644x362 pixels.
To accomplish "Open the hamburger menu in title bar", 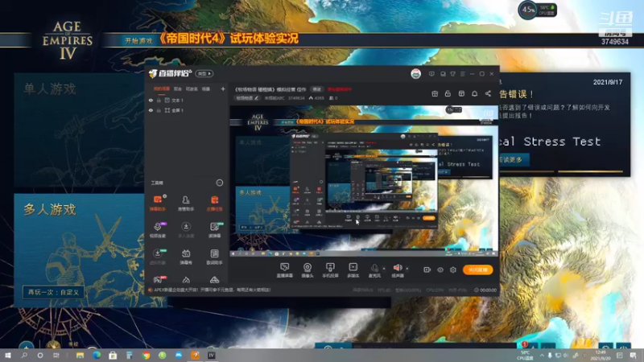I will pos(462,74).
